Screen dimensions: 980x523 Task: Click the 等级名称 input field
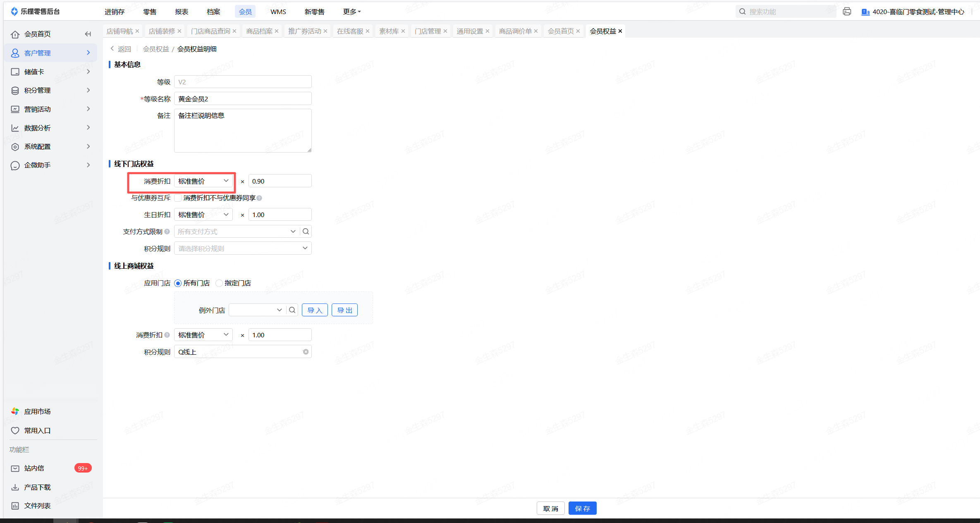click(242, 99)
